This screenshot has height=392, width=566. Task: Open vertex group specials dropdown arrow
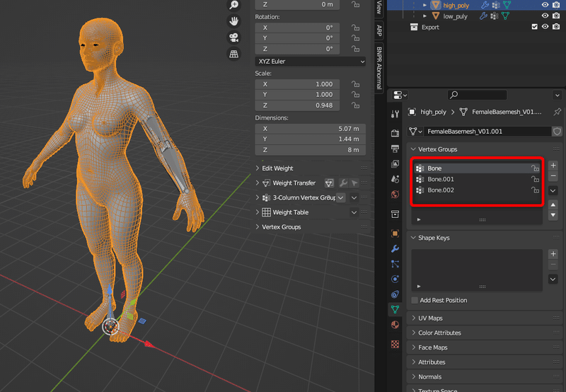point(553,190)
